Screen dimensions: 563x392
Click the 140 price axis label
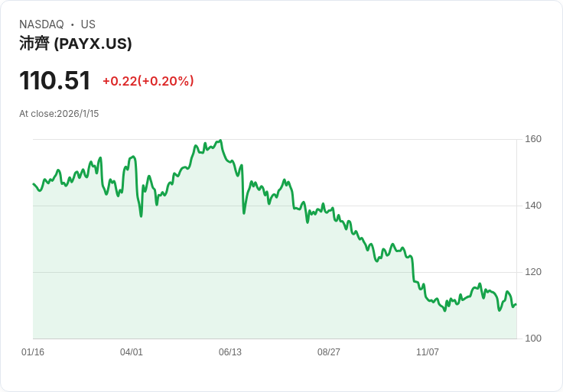tap(533, 206)
